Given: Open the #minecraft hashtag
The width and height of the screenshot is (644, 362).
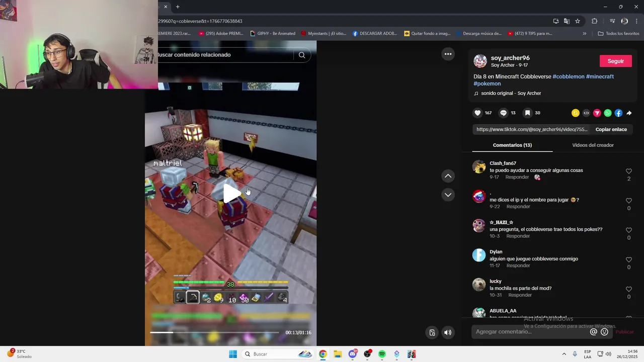Looking at the screenshot, I should [x=600, y=76].
